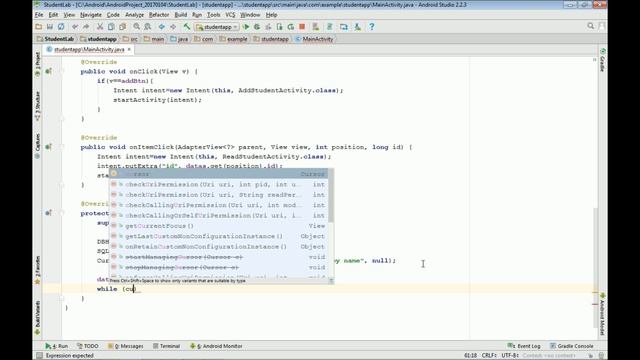Select the studentapp module breadcrumb after StudentLab
Image resolution: width=640 pixels, height=360 pixels.
(x=98, y=39)
